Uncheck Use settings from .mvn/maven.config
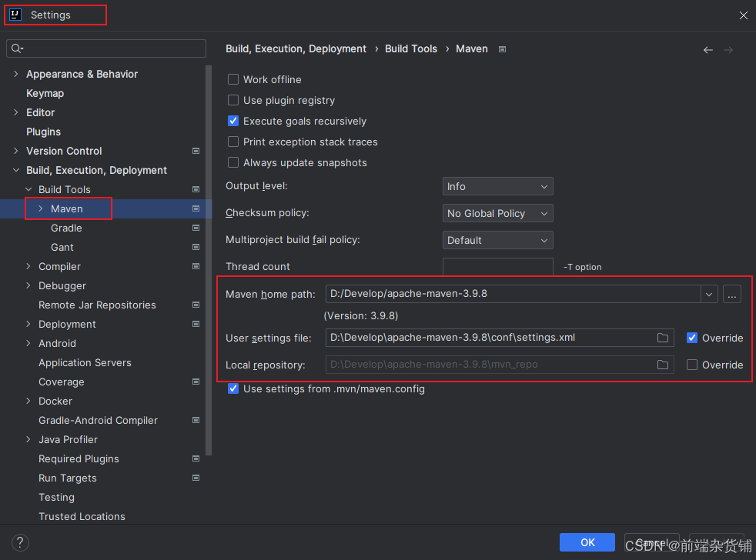Image resolution: width=756 pixels, height=560 pixels. [x=232, y=388]
